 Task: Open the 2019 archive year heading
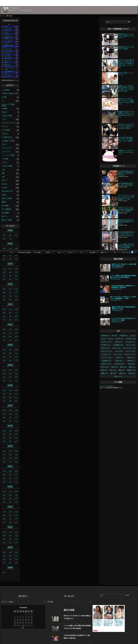(10, 365)
